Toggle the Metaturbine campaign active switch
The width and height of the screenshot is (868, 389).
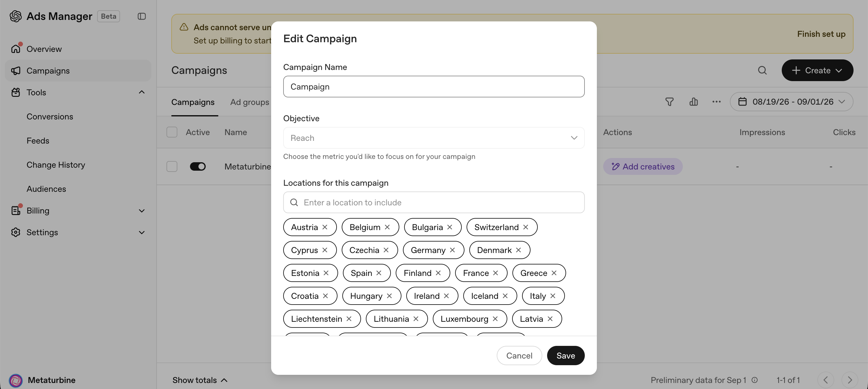tap(198, 166)
